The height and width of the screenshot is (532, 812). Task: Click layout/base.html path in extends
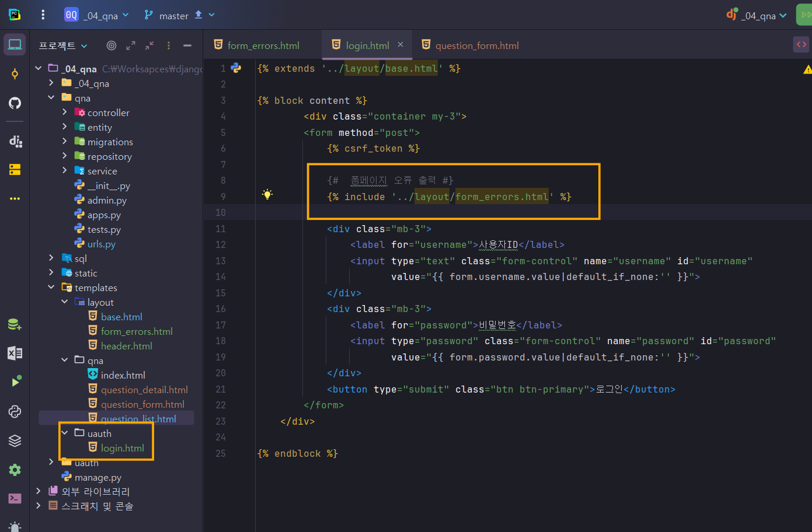391,68
